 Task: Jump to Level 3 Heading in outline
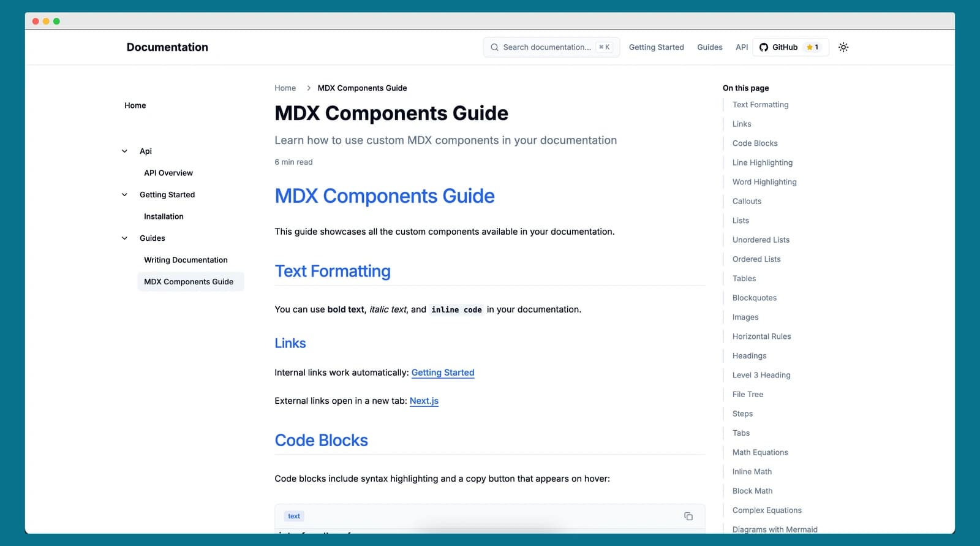coord(761,375)
